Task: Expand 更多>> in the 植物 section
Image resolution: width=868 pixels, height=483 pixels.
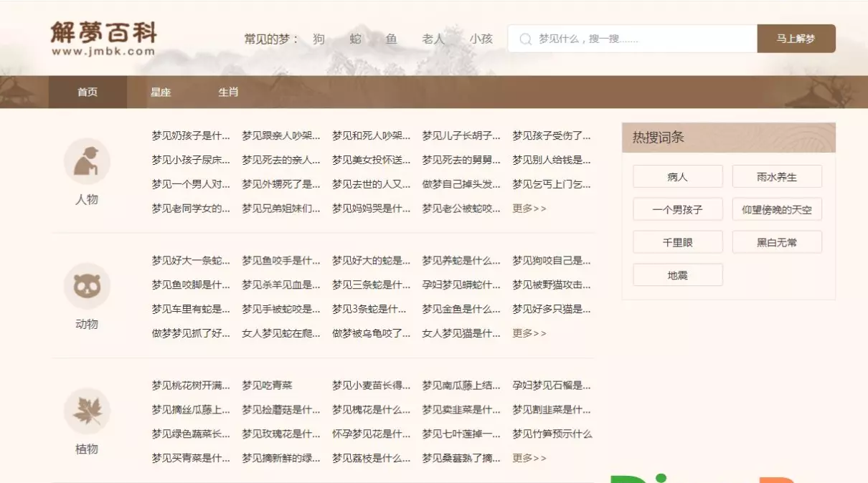Action: (x=529, y=458)
